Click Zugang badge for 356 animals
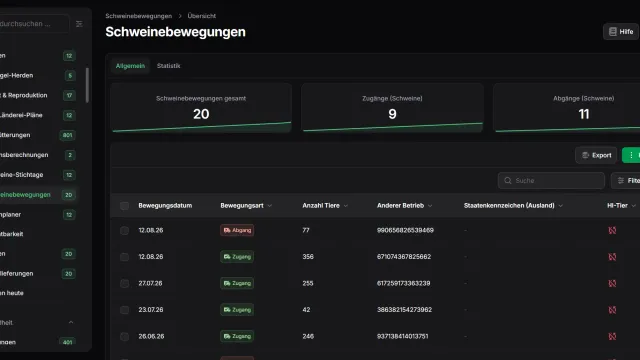 (237, 257)
